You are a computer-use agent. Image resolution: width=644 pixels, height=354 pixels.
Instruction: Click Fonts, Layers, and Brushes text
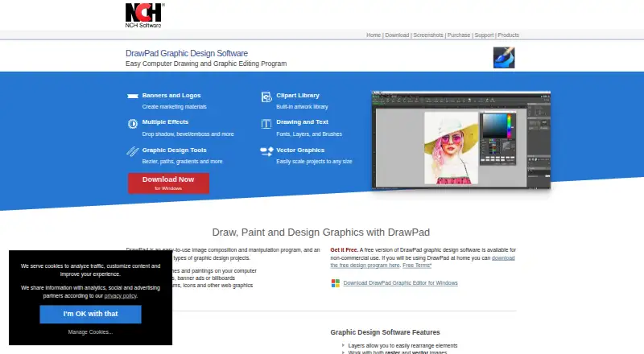[309, 134]
